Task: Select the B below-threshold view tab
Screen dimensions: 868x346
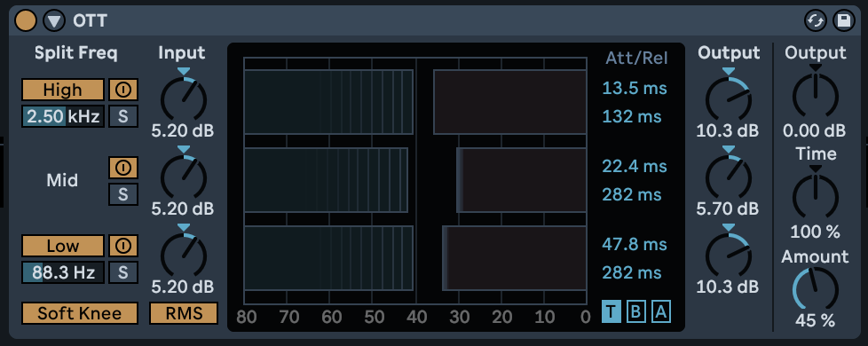Action: coord(636,313)
